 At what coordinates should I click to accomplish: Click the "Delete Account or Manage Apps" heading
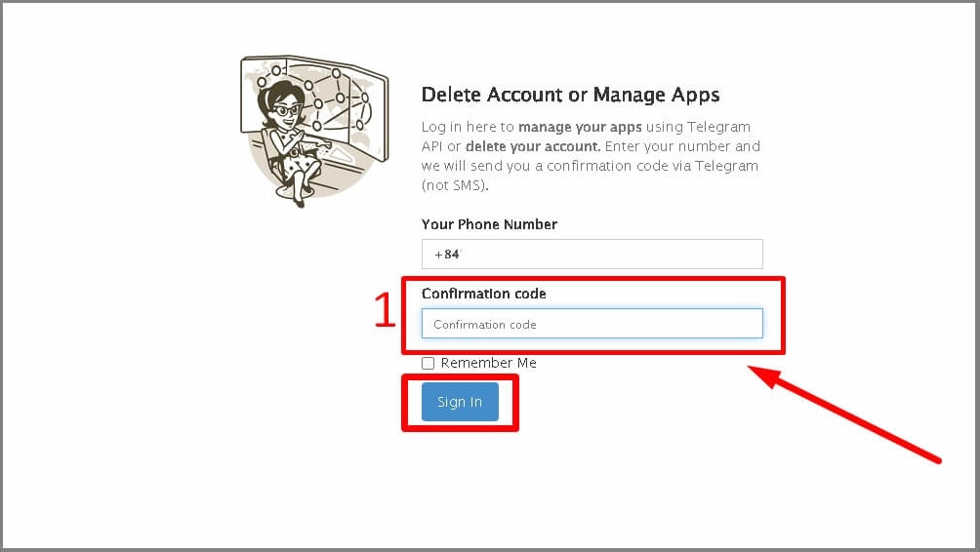click(570, 95)
